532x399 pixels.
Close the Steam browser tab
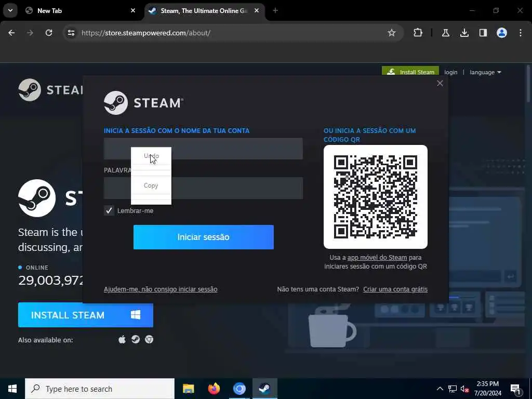(257, 10)
